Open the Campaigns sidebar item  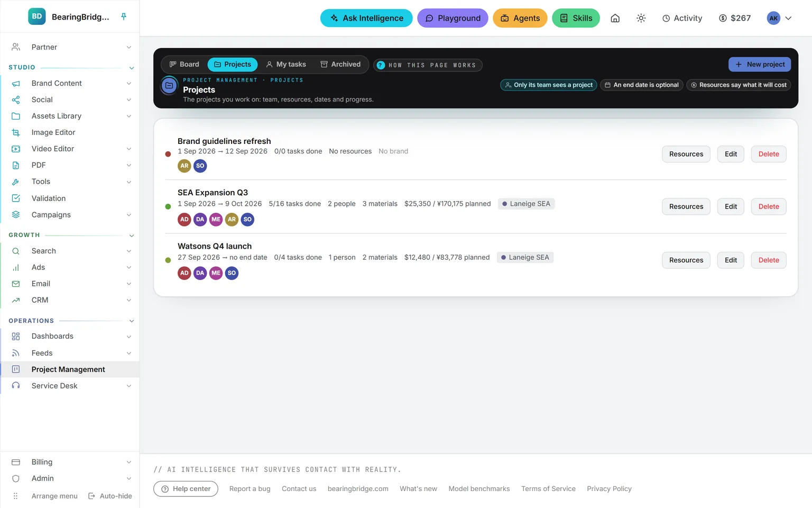pyautogui.click(x=70, y=214)
